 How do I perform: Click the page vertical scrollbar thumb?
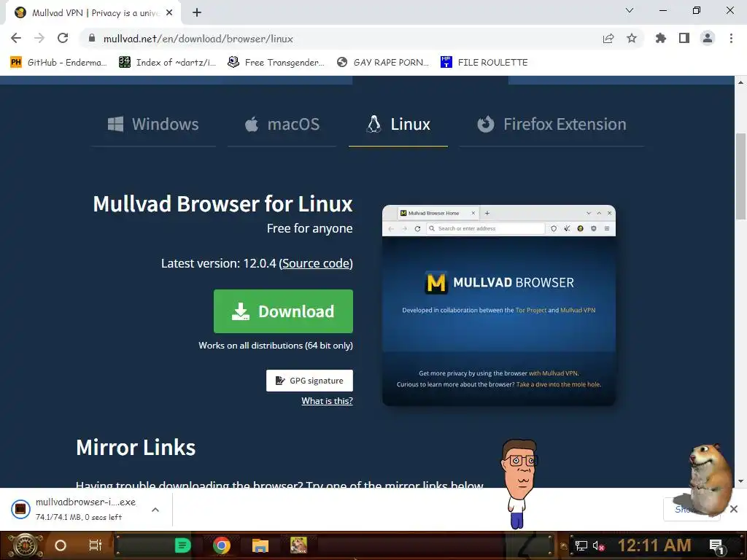click(740, 175)
